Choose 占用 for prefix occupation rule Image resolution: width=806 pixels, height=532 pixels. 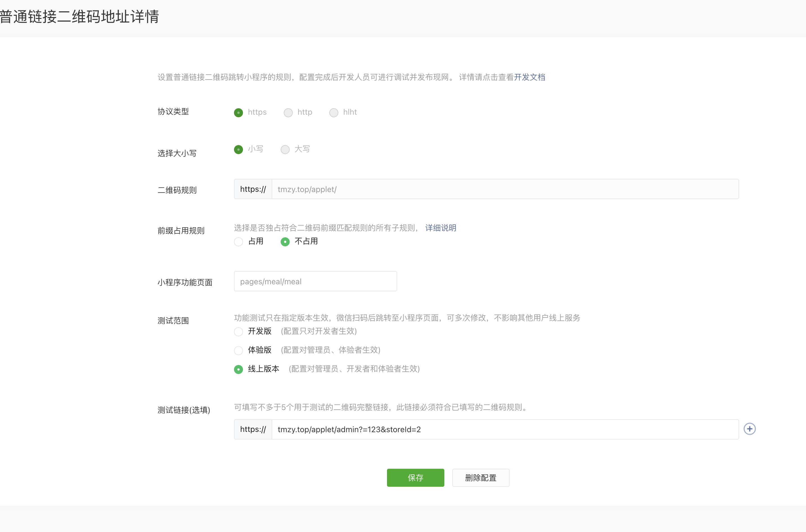(x=238, y=242)
